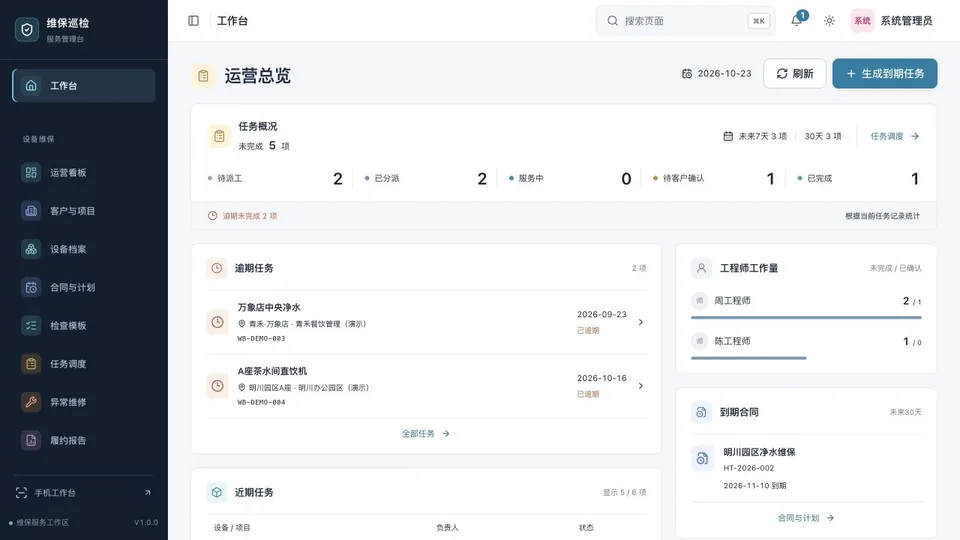
Task: Click 周工程师 workload row
Action: pyautogui.click(x=806, y=307)
